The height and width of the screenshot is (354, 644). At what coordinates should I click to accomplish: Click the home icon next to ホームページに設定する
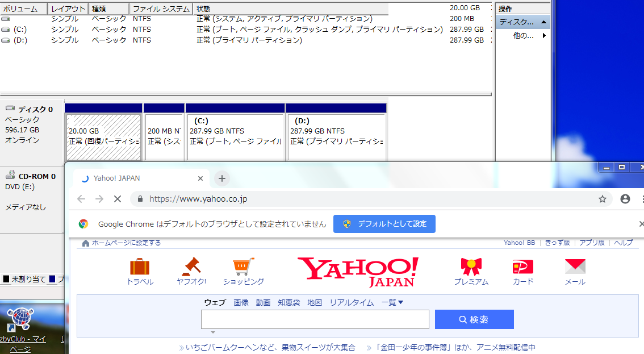click(85, 243)
